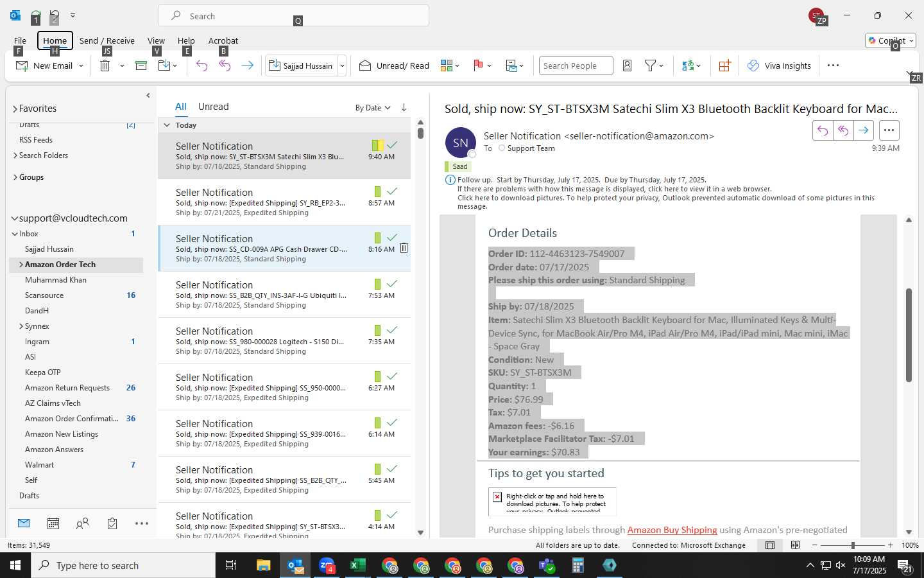
Task: Toggle complete checkmark on 6:14 AM message
Action: pyautogui.click(x=392, y=423)
